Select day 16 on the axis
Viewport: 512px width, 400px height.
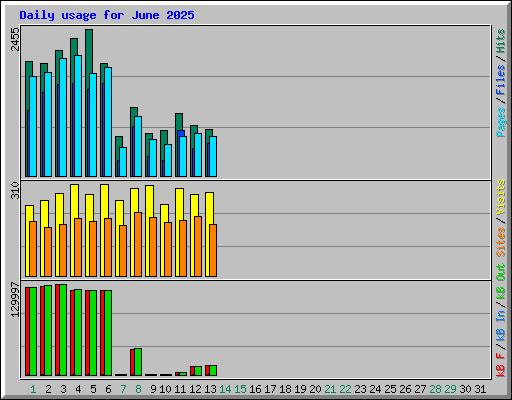coord(255,389)
